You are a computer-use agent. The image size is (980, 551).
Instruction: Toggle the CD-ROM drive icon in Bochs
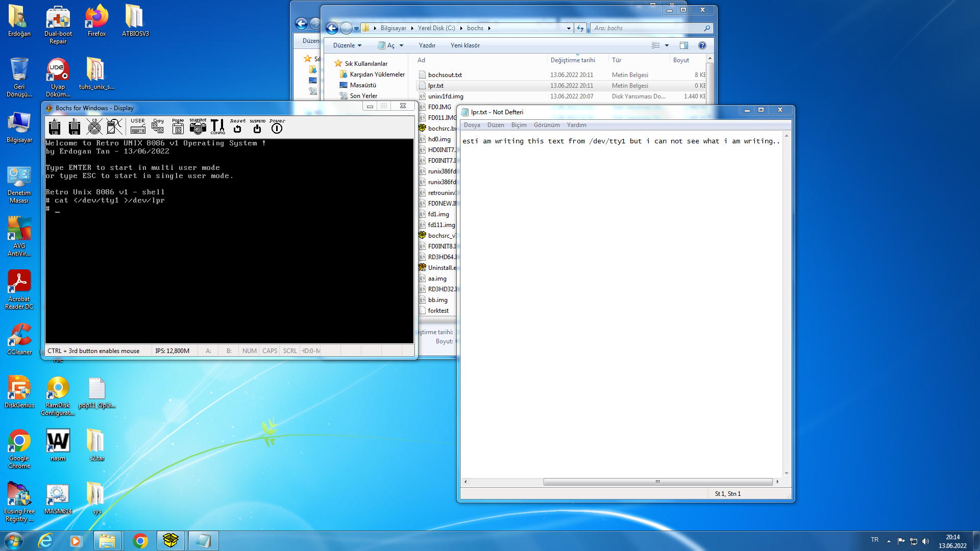(94, 127)
